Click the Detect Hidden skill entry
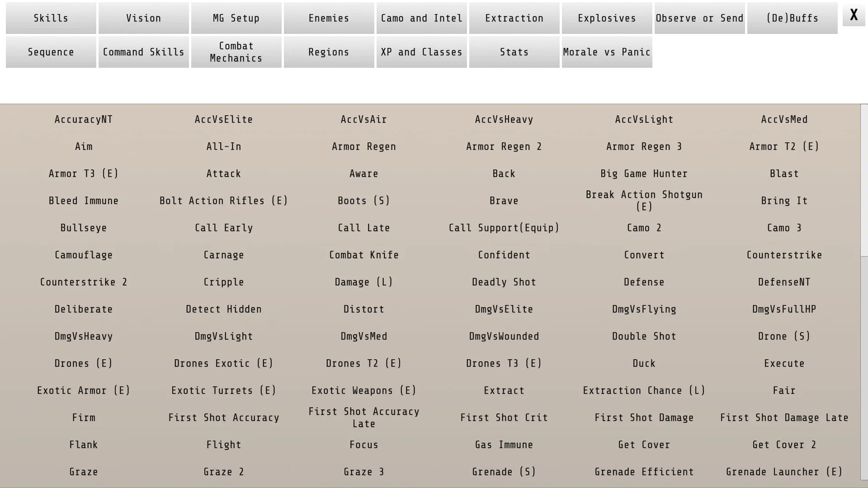The height and width of the screenshot is (488, 868). (224, 309)
